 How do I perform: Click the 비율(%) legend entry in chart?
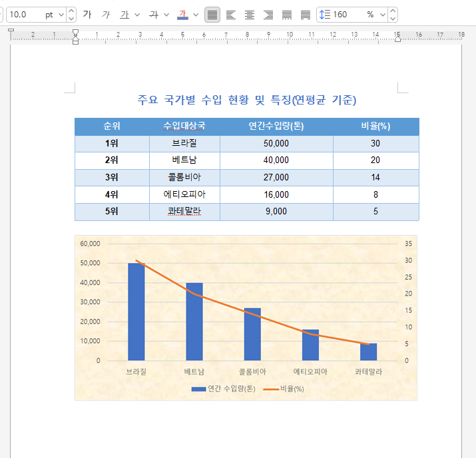(x=284, y=389)
